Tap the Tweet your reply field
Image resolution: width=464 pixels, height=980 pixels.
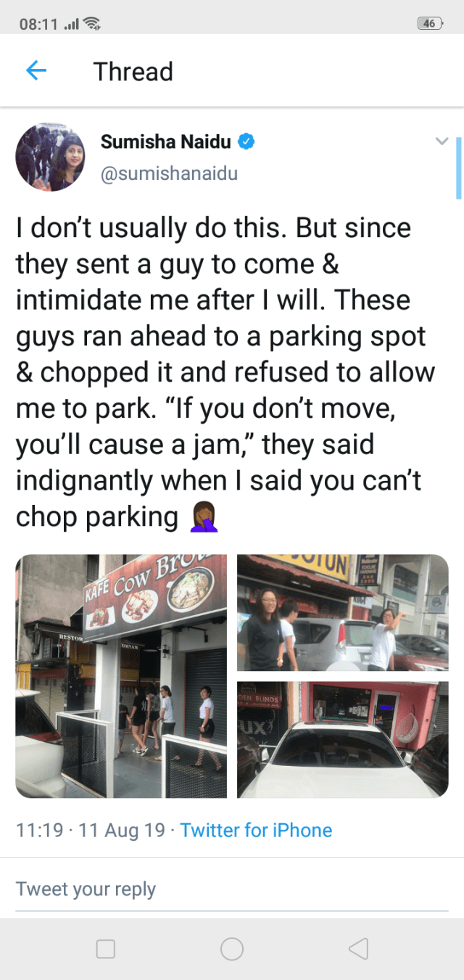point(232,889)
